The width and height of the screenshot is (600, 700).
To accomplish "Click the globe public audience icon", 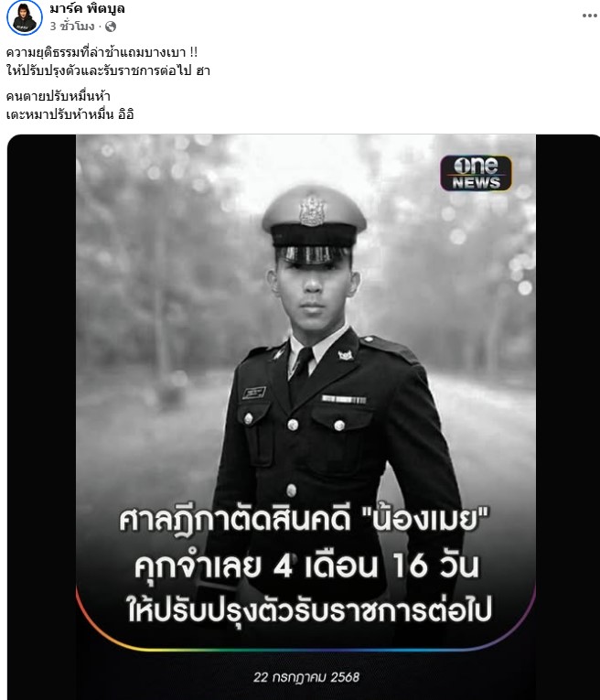I will click(110, 27).
